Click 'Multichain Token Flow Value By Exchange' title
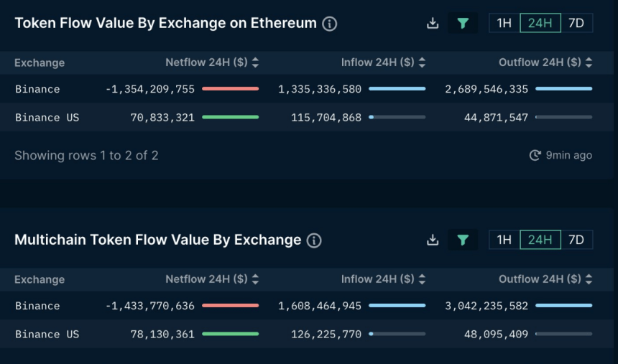 (x=157, y=240)
